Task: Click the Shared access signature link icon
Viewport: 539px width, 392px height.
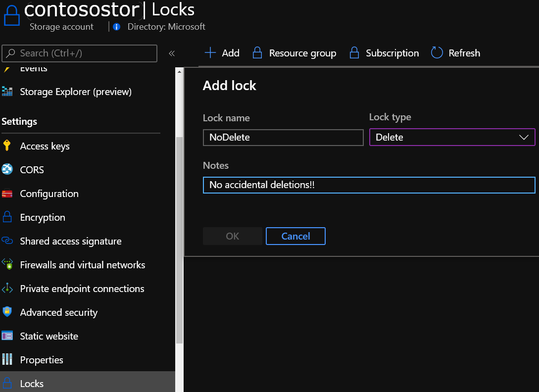Action: click(x=7, y=241)
